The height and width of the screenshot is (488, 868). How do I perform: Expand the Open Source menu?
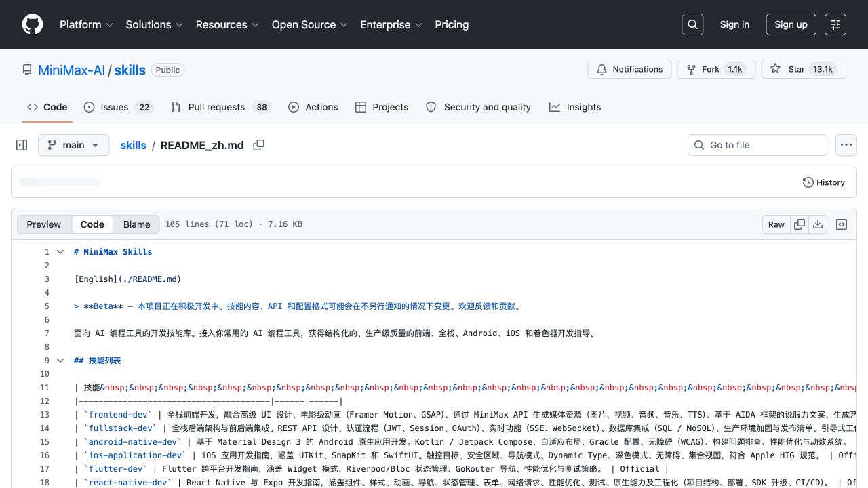[309, 24]
